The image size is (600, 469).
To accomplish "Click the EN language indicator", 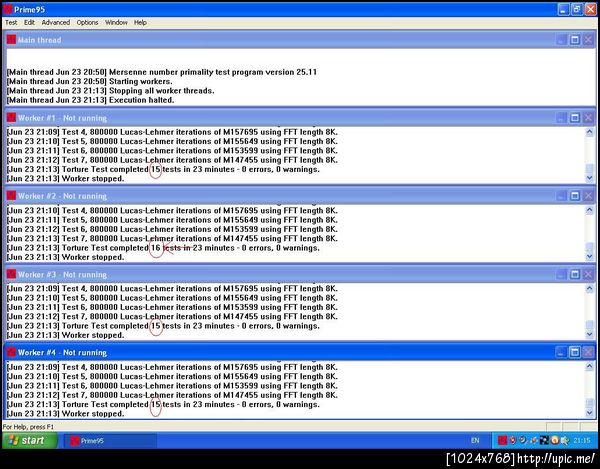I will 475,441.
